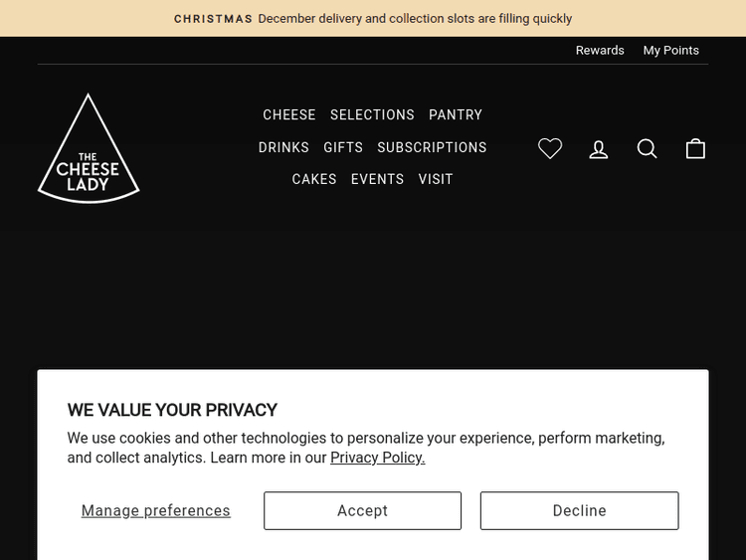The image size is (746, 560).
Task: Open Manage preferences for cookies
Action: [156, 510]
